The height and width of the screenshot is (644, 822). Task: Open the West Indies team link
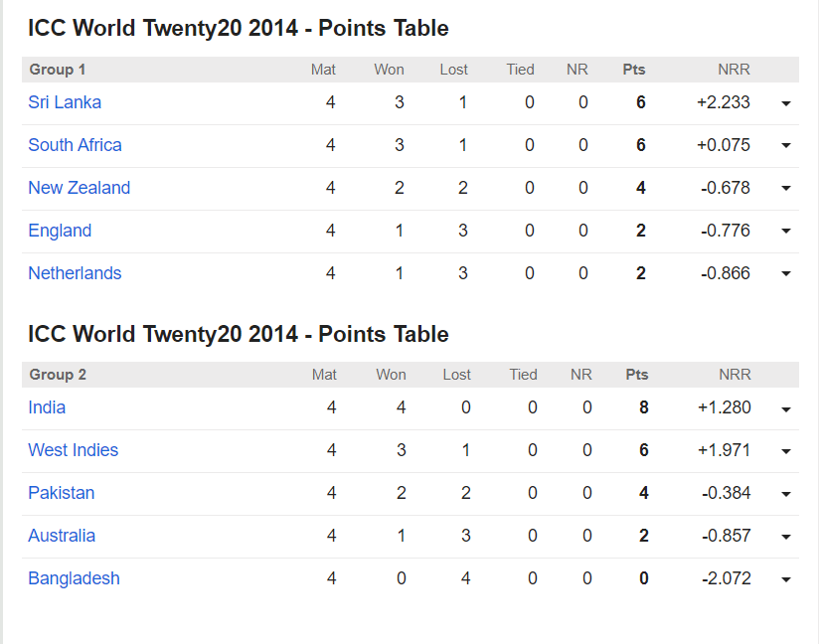click(73, 450)
